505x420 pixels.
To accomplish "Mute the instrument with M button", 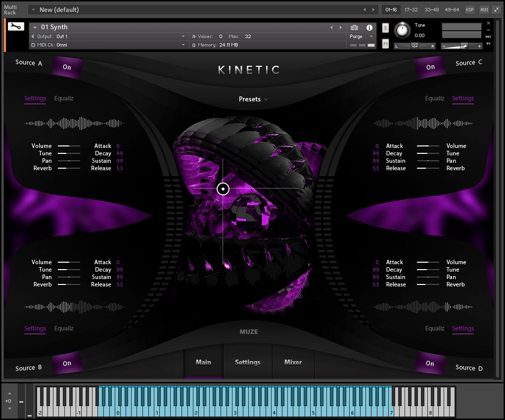I will point(386,44).
